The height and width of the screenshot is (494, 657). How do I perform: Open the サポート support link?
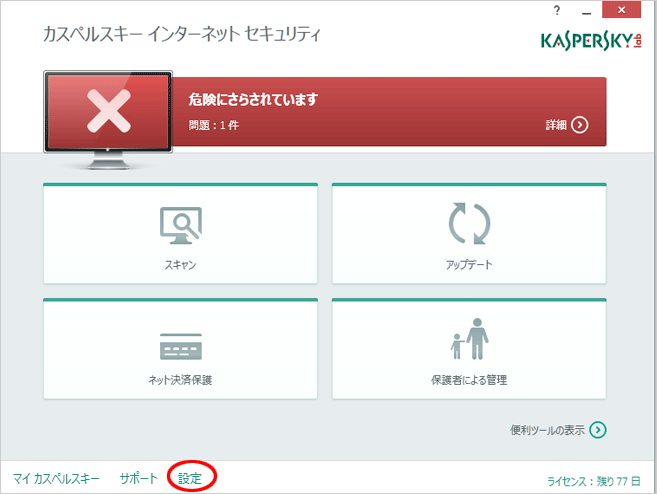[x=139, y=478]
